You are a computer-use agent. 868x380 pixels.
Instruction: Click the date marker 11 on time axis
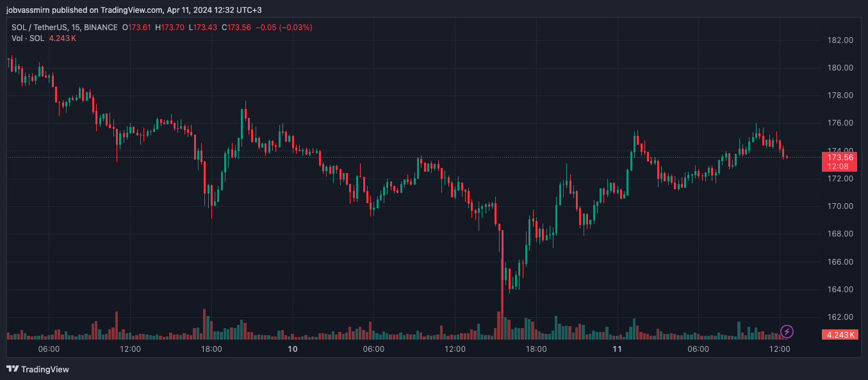click(618, 349)
